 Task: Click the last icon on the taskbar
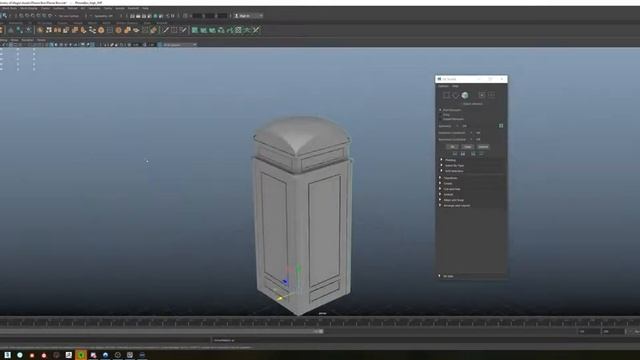pos(142,355)
